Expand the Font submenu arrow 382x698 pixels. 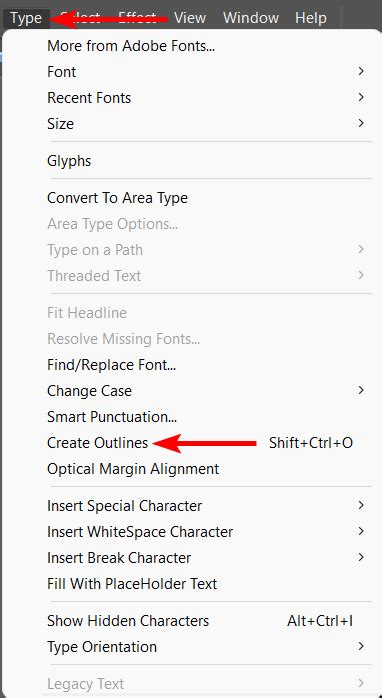[361, 71]
